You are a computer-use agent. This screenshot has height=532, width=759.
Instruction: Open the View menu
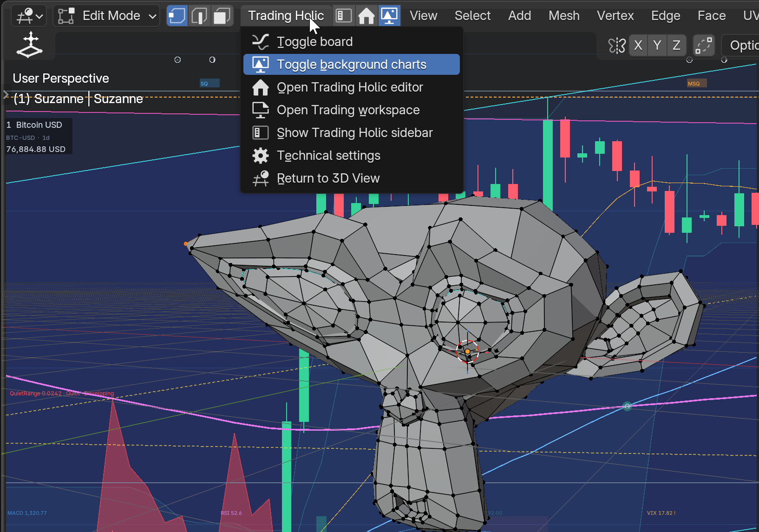click(x=423, y=16)
